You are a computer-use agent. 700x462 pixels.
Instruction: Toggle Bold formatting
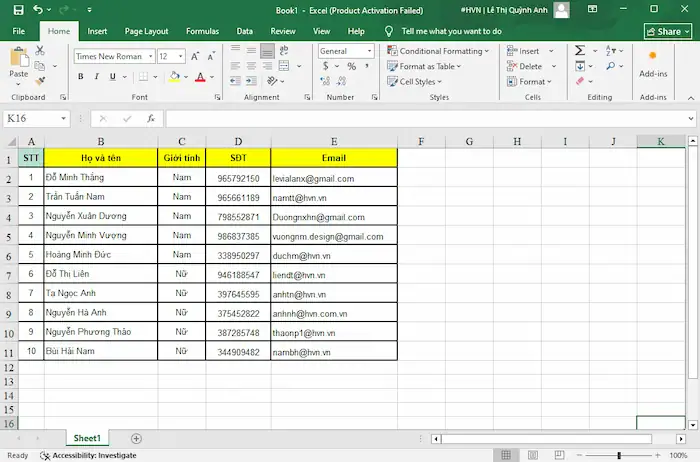pos(81,77)
